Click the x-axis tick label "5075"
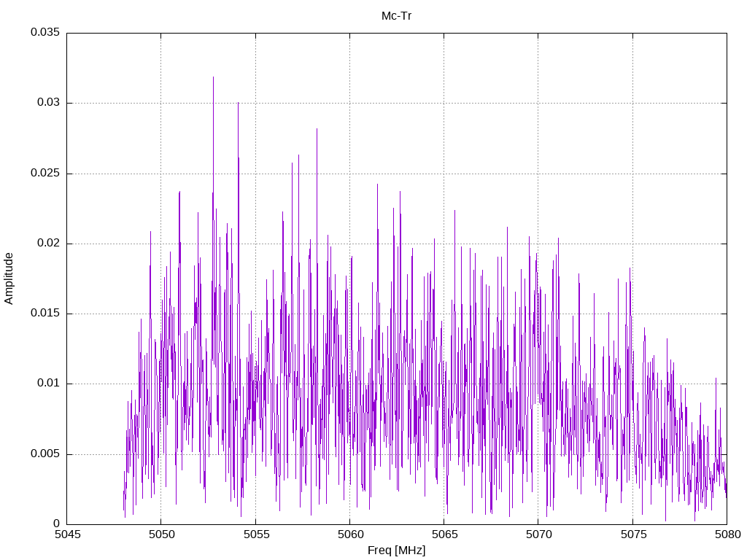The height and width of the screenshot is (560, 747). click(x=633, y=534)
